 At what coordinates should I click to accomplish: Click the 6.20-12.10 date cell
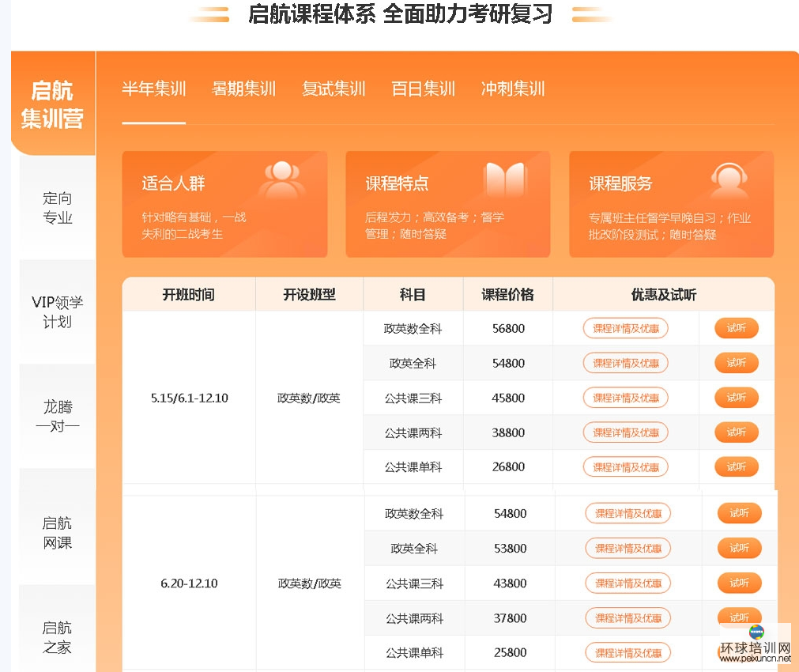(189, 583)
